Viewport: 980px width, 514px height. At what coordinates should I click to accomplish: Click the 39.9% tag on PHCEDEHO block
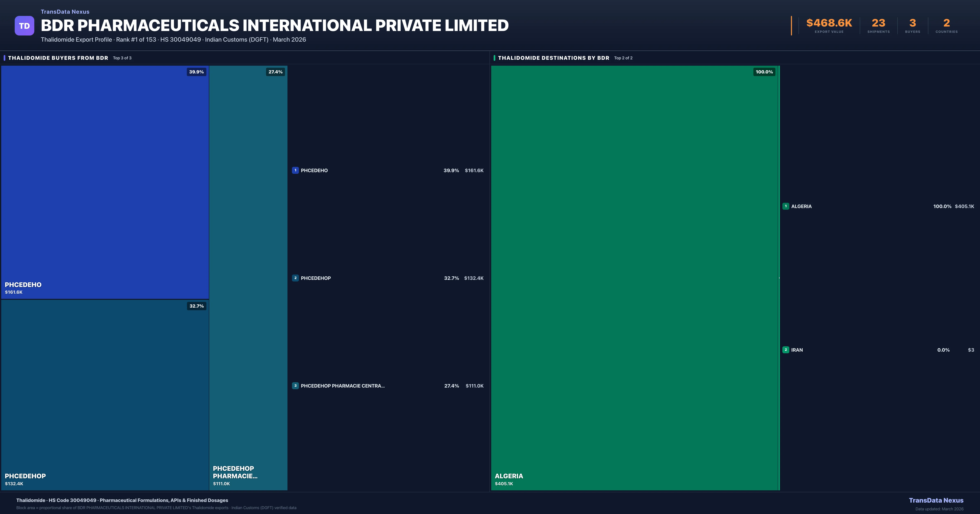coord(196,72)
